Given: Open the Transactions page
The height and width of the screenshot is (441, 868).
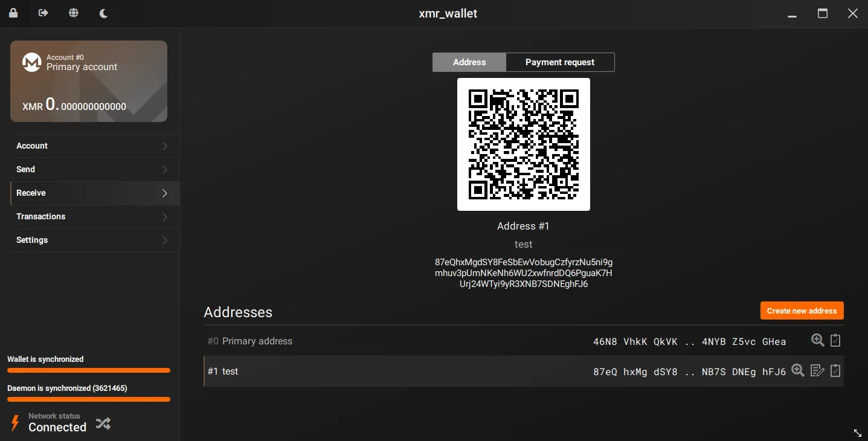Looking at the screenshot, I should point(95,217).
